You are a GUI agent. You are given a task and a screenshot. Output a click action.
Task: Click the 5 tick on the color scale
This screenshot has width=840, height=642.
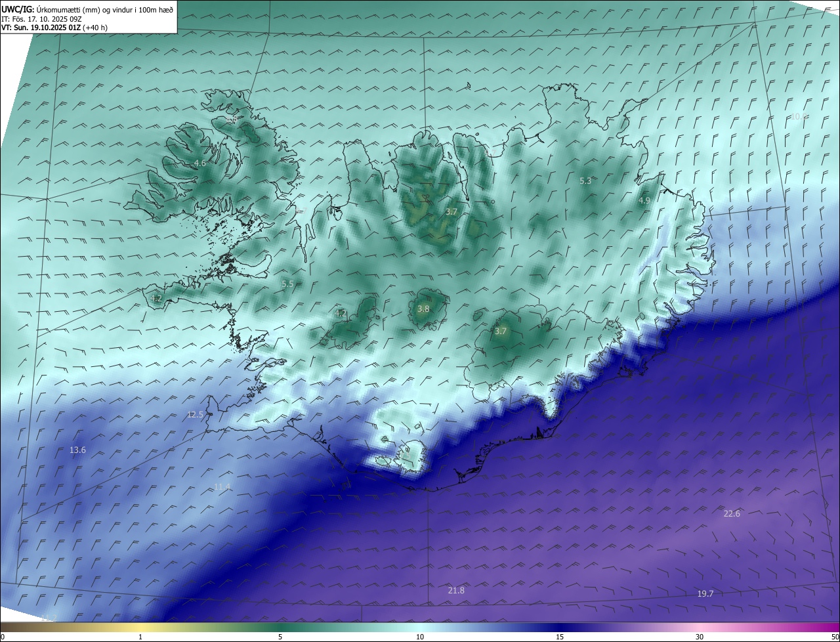coord(280,637)
